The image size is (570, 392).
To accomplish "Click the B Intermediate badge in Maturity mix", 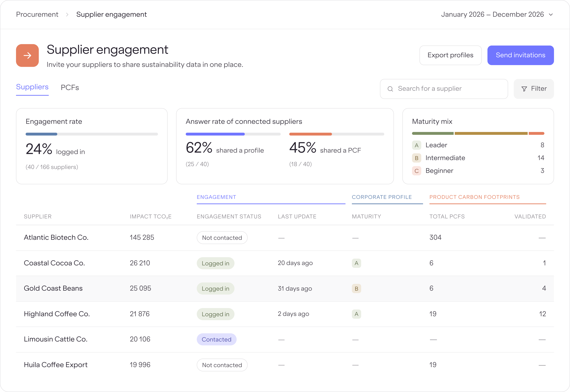I will tap(416, 158).
